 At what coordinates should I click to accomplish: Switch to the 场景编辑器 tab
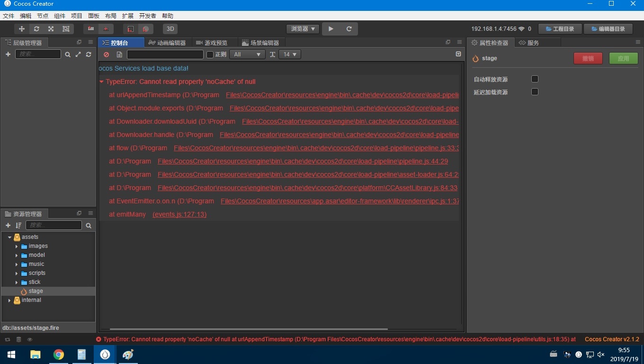coord(260,43)
